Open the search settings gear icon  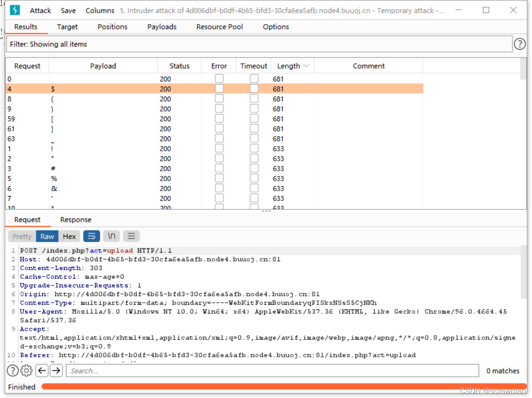click(26, 371)
